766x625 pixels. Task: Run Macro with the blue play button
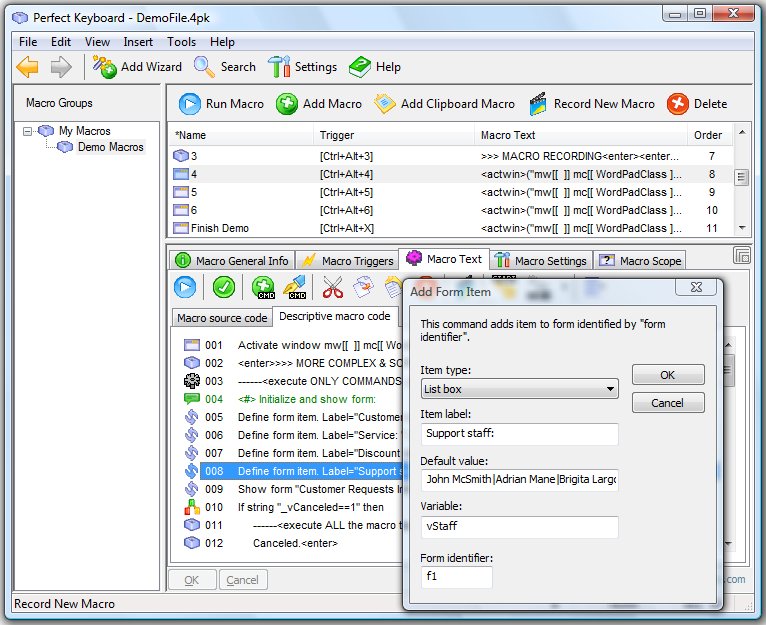coord(221,104)
